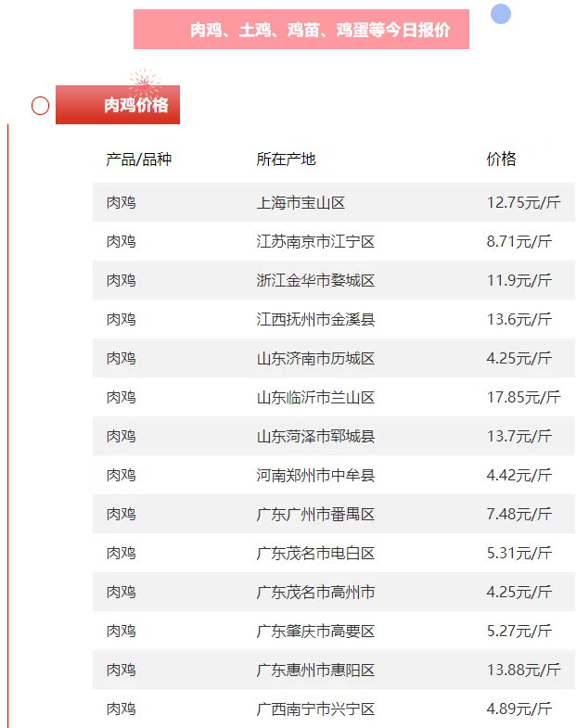This screenshot has width=576, height=728.
Task: Select the 江西抚州市金溪县 entry
Action: [316, 319]
